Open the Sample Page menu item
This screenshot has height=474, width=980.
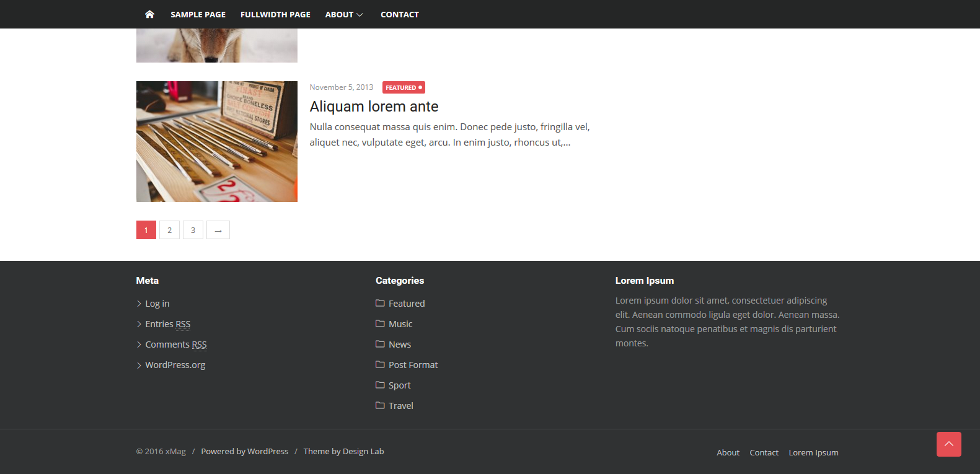tap(198, 14)
